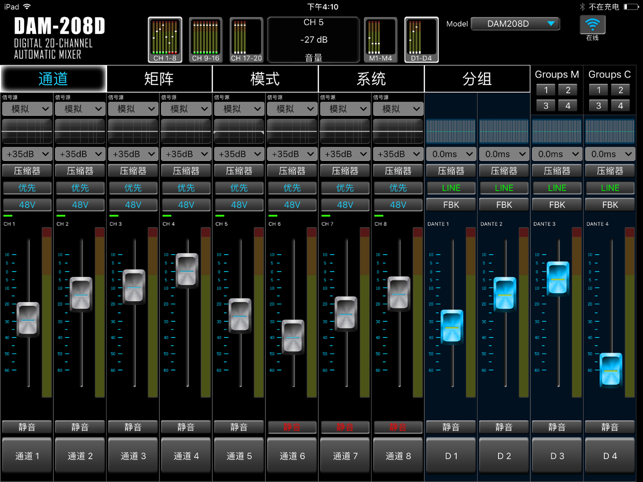Click the DANTE 3 blue fader knob
Viewport: 643px width, 482px height.
(558, 278)
